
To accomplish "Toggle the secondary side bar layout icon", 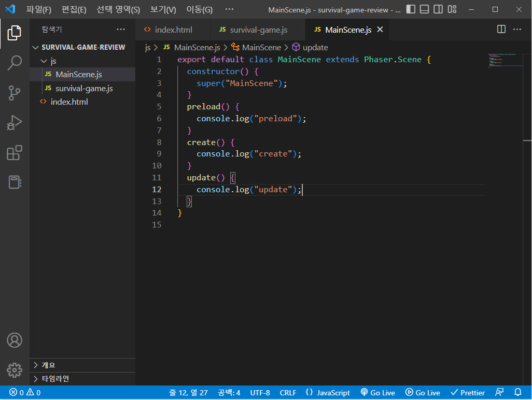I will (x=438, y=9).
